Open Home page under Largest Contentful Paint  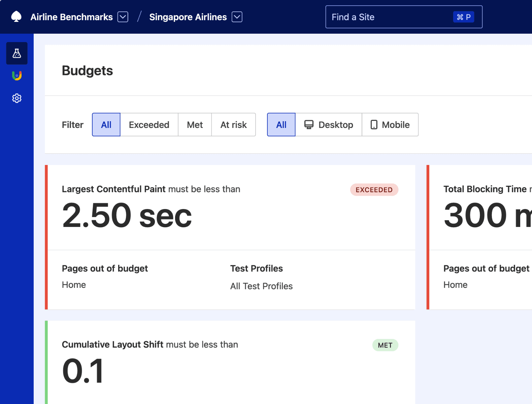(x=74, y=285)
